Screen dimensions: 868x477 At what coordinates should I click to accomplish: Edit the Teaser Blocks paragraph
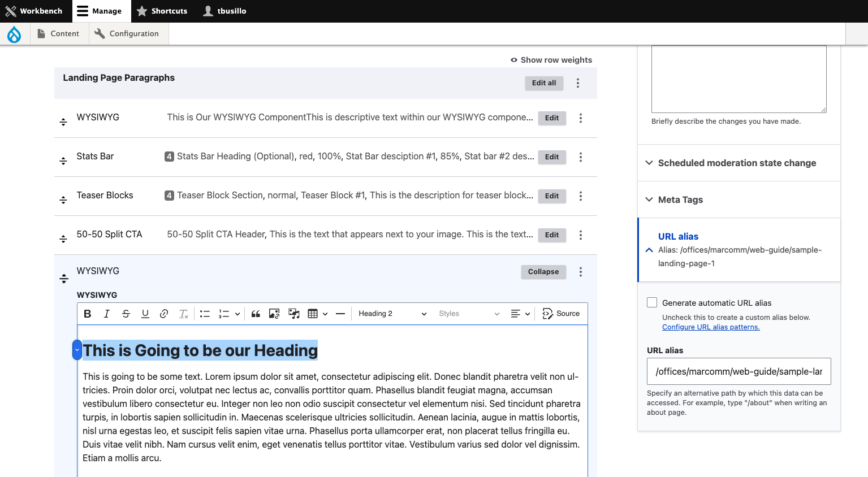(x=552, y=196)
